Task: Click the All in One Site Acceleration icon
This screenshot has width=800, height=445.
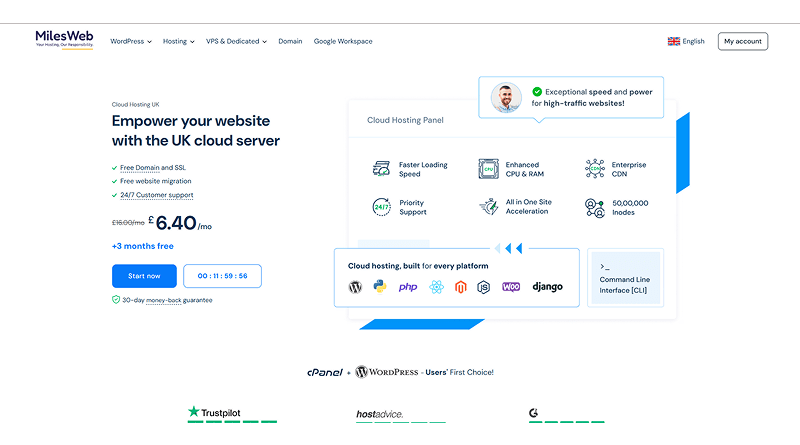Action: (x=489, y=207)
